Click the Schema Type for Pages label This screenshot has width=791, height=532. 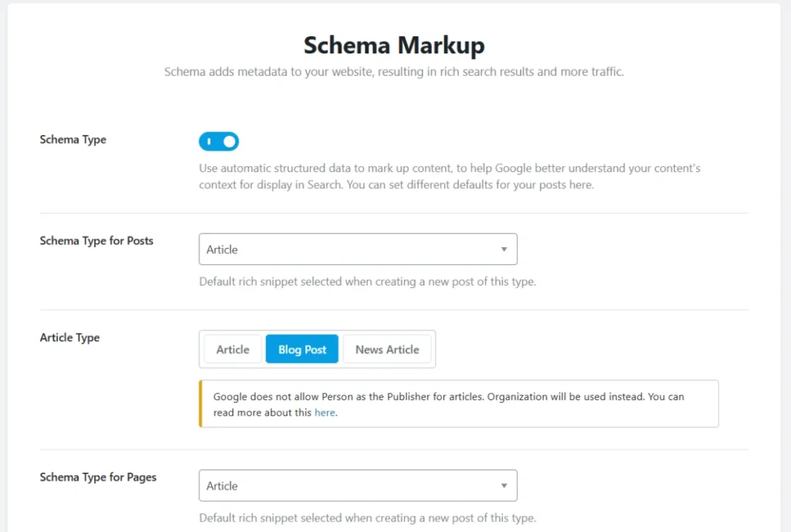[97, 477]
